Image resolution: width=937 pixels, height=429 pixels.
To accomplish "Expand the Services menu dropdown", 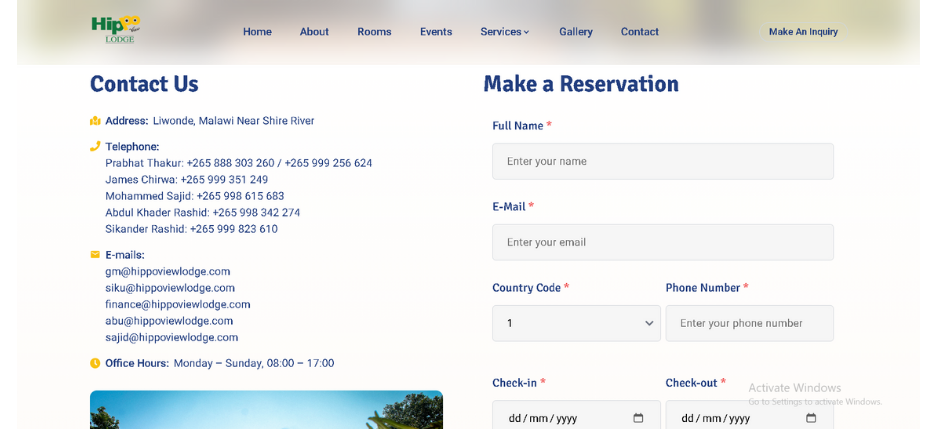I will 504,32.
